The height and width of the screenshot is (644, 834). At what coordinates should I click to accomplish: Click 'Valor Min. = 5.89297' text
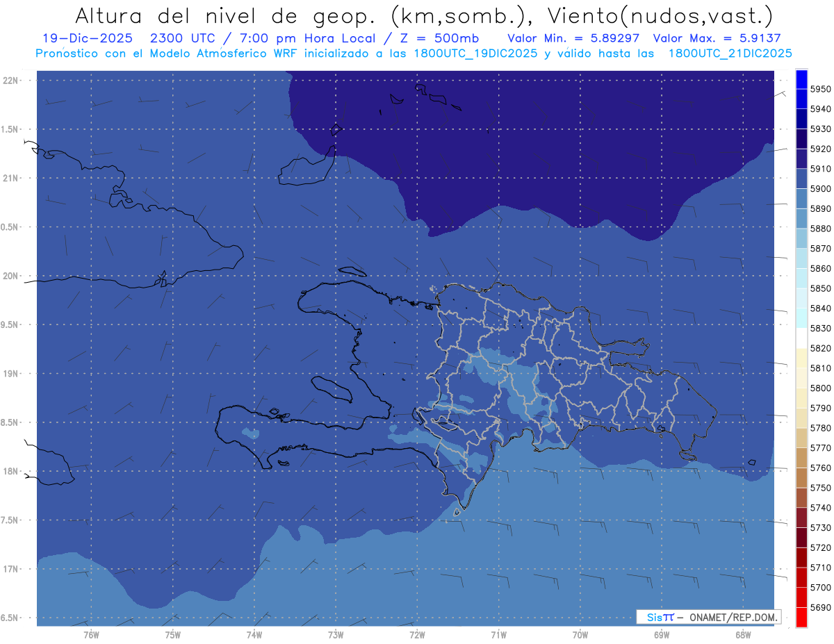(x=575, y=39)
